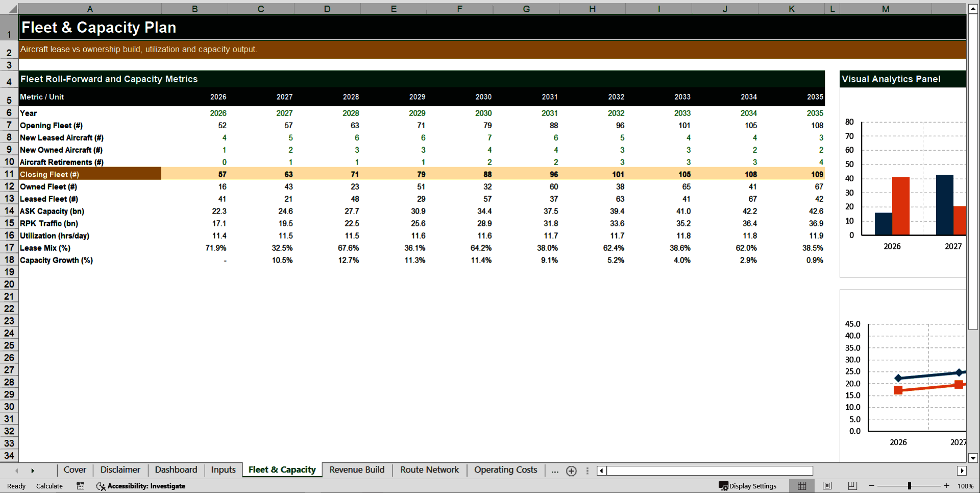This screenshot has height=493, width=980.
Task: Select Utilization value 11.9 for 2035
Action: coord(792,236)
